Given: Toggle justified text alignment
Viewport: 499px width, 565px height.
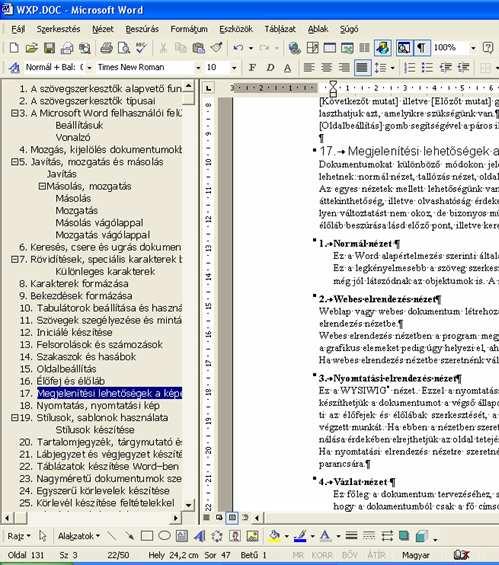Looking at the screenshot, I should (x=362, y=67).
